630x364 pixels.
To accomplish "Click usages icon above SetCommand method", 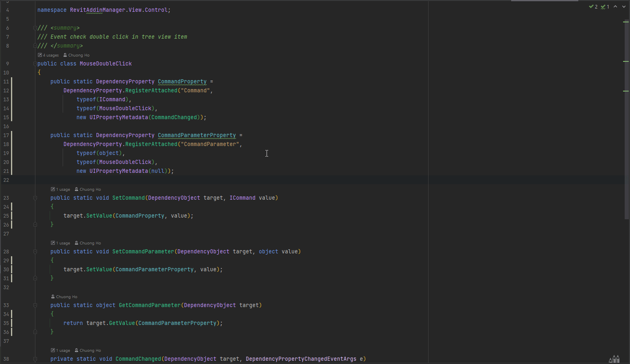I will coord(53,189).
